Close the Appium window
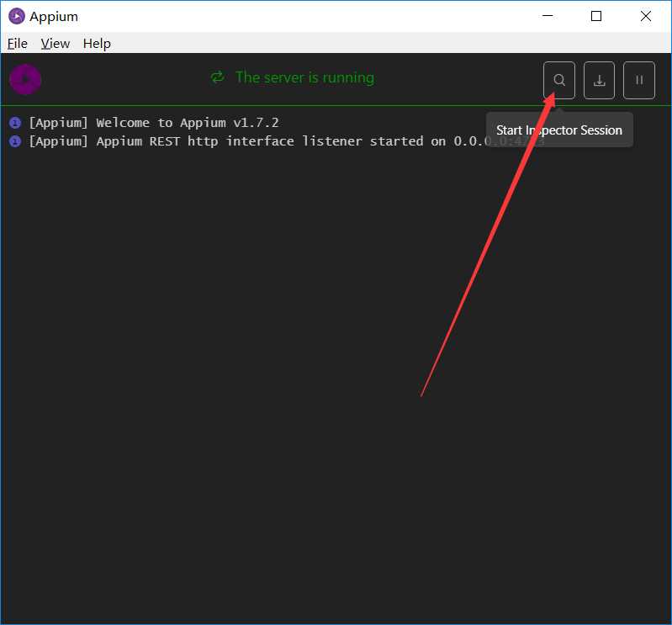The image size is (672, 625). pos(645,16)
